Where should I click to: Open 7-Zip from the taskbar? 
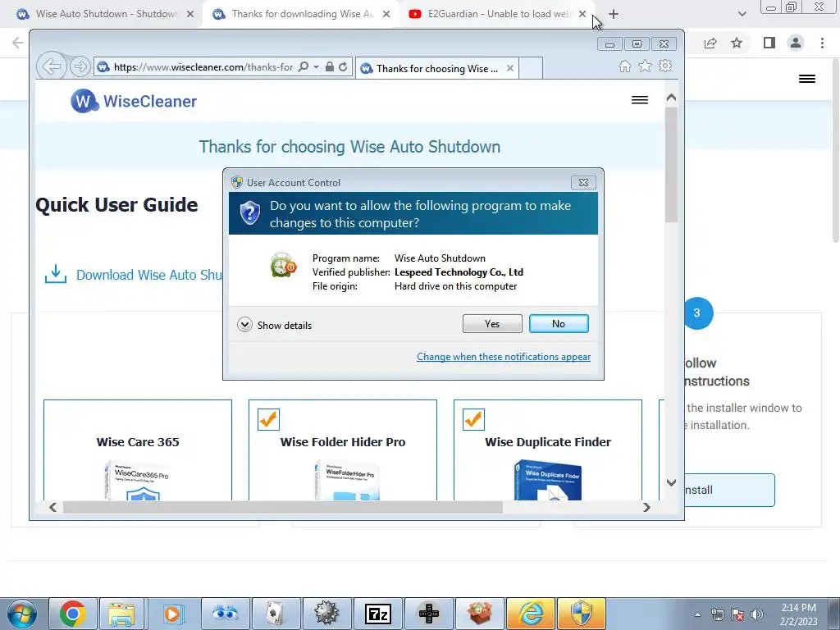(x=378, y=614)
